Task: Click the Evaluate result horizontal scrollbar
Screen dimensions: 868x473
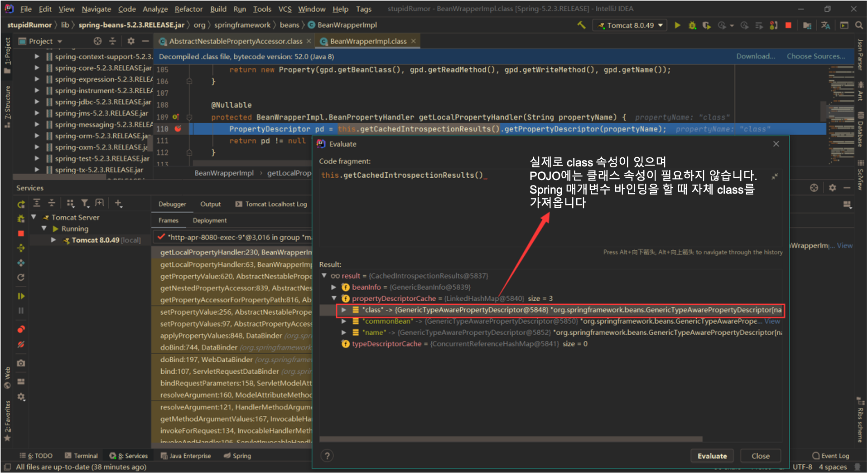Action: [511, 439]
